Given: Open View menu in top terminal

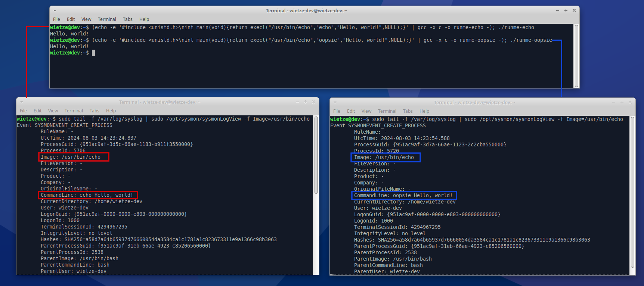Looking at the screenshot, I should point(86,19).
